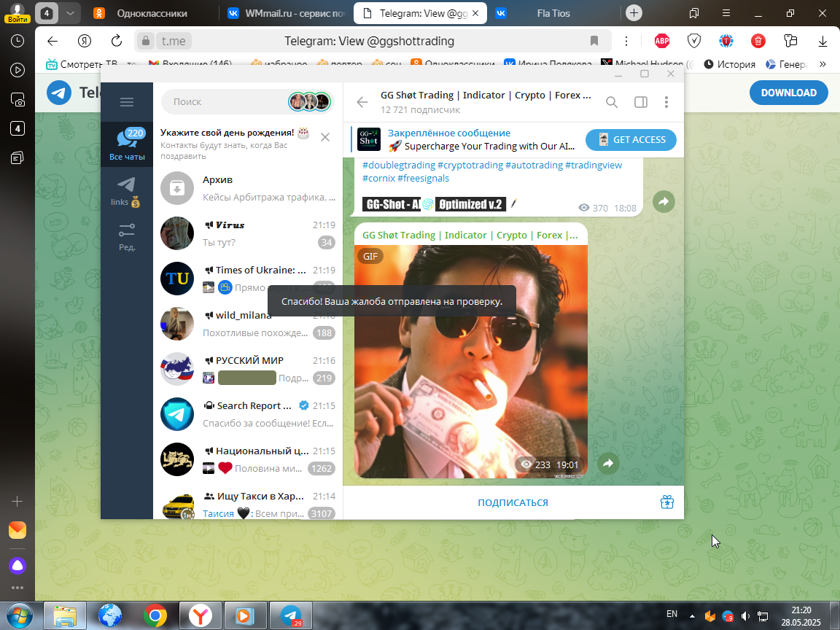Click the blue DOWNLOAD button on webpage

[788, 93]
